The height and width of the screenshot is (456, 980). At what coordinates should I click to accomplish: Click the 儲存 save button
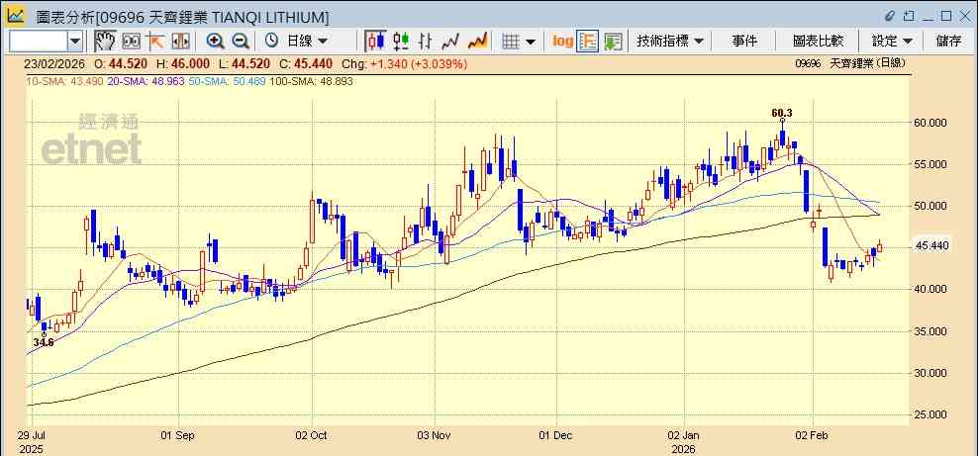948,42
